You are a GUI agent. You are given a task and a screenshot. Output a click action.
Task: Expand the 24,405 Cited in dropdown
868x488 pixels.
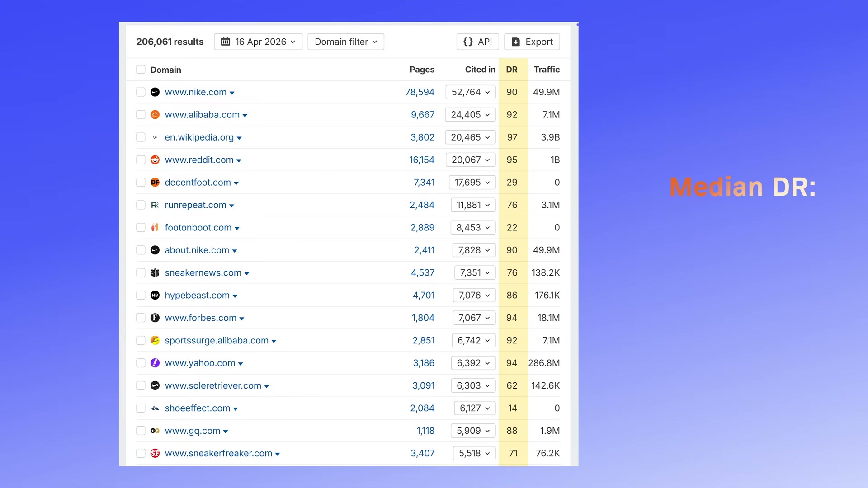point(470,115)
